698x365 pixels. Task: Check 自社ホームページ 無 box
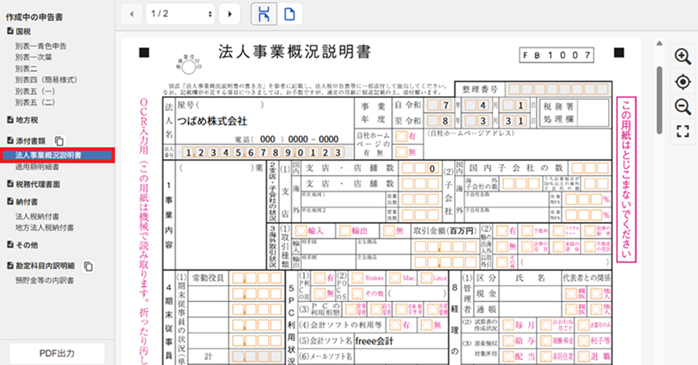[x=401, y=152]
